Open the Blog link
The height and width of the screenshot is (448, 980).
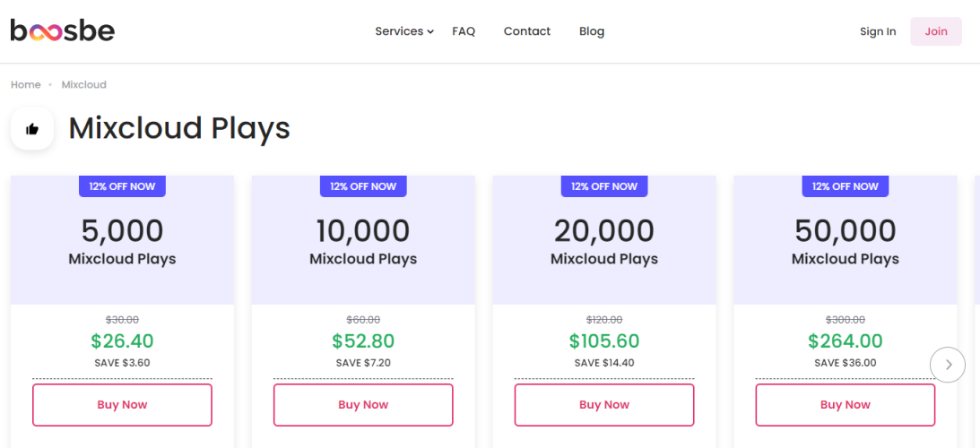pos(592,31)
